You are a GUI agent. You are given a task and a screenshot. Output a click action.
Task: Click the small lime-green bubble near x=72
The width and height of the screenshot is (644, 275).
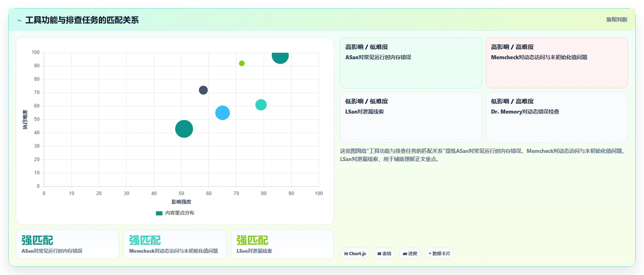(242, 63)
